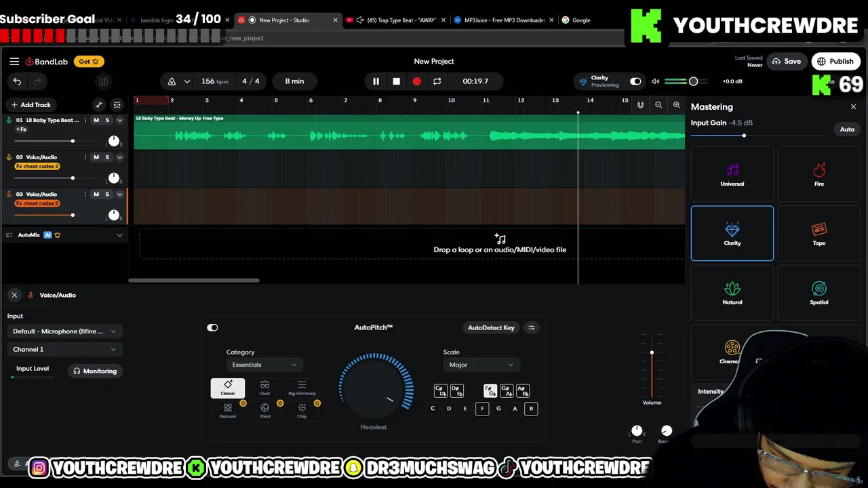Click the undo arrow
This screenshot has width=868, height=488.
click(17, 81)
